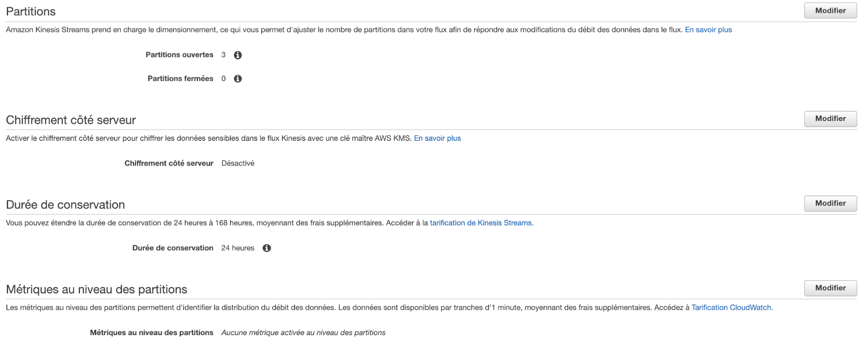
Task: Click the Aucune métrique activée italic text
Action: (x=303, y=333)
